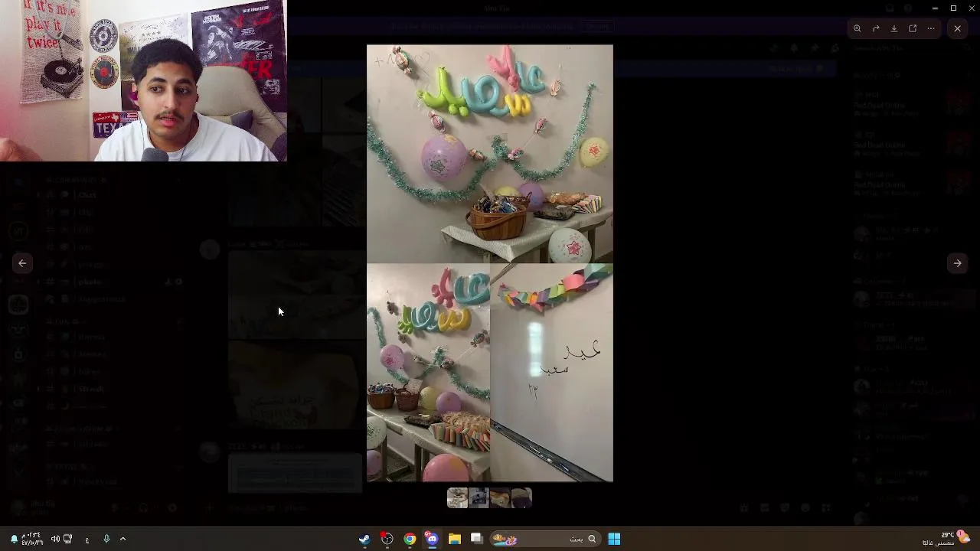The image size is (980, 551).
Task: Open the three-dots more options menu
Action: tap(931, 28)
